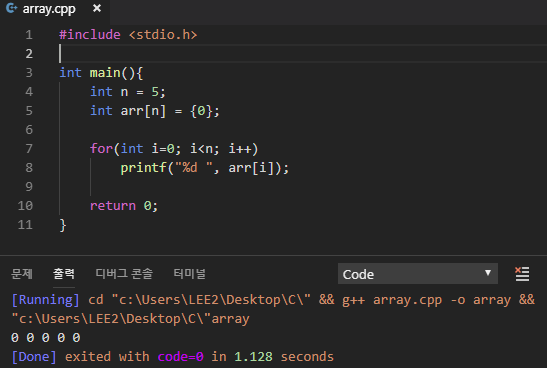The image size is (547, 368).
Task: Click the for loop header line
Action: (x=174, y=149)
